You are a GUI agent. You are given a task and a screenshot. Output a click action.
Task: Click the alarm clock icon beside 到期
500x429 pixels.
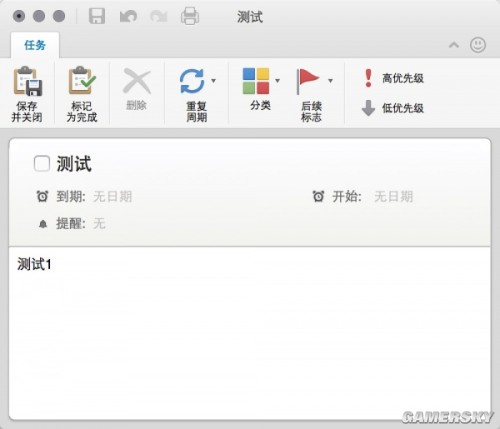click(42, 196)
